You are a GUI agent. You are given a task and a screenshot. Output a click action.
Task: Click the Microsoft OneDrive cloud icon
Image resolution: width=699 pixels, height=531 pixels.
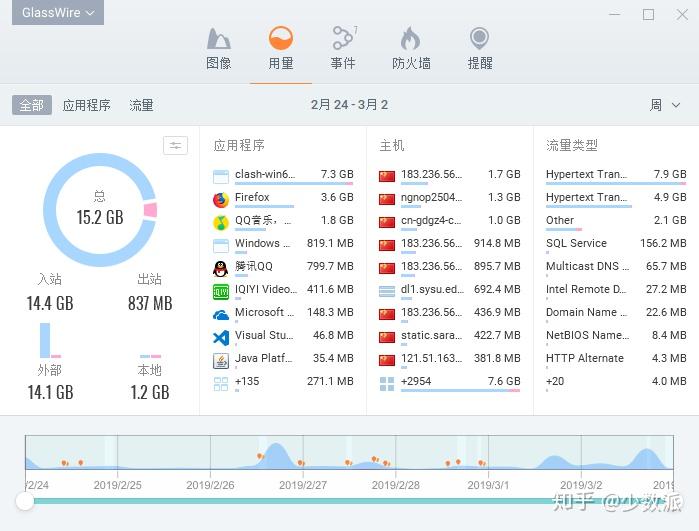221,315
